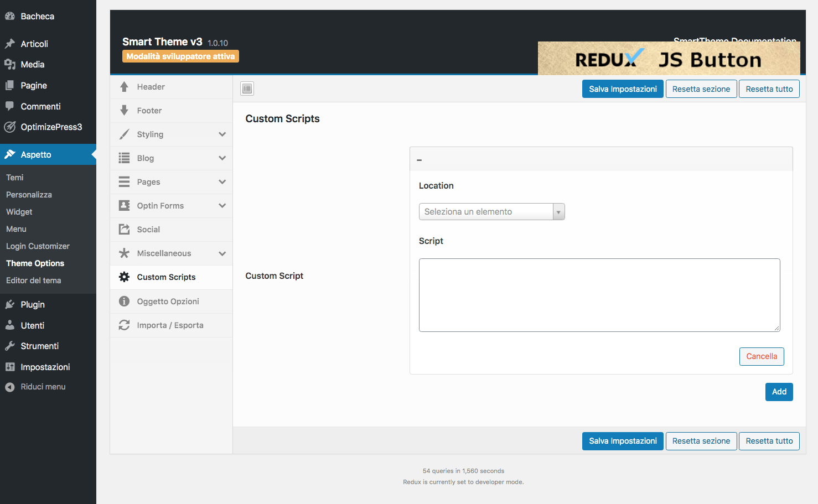The image size is (818, 504).
Task: Click bottom Resetta sezione button
Action: coord(701,441)
